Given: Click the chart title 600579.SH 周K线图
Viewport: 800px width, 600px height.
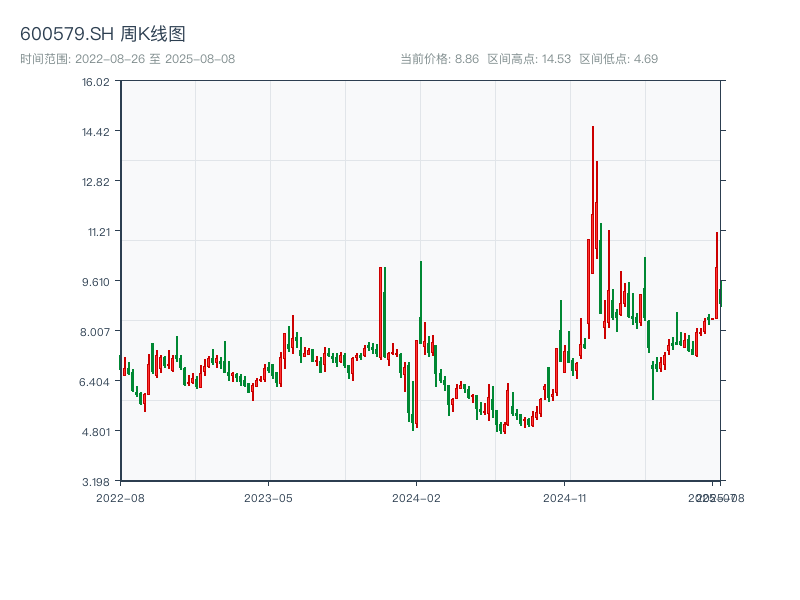Looking at the screenshot, I should coord(103,34).
